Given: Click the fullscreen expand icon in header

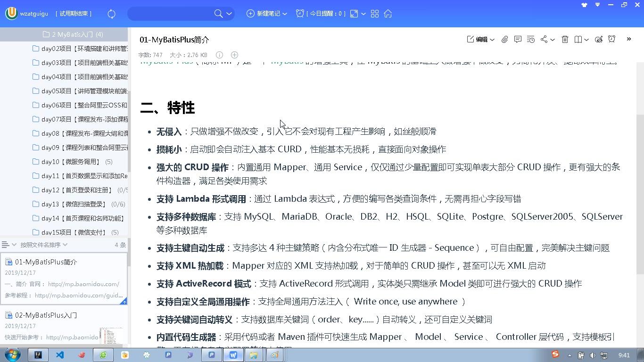Looking at the screenshot, I should (x=354, y=14).
